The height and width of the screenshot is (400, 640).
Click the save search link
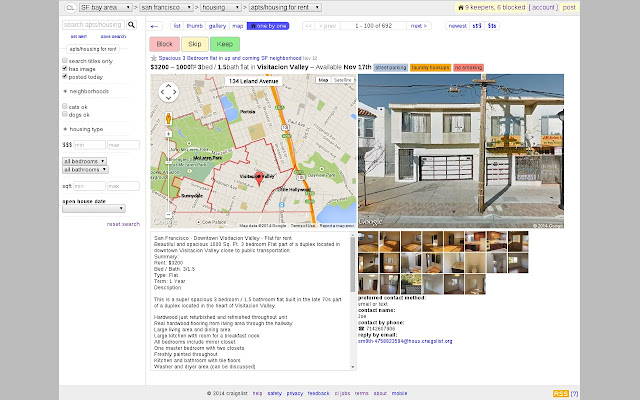(113, 36)
